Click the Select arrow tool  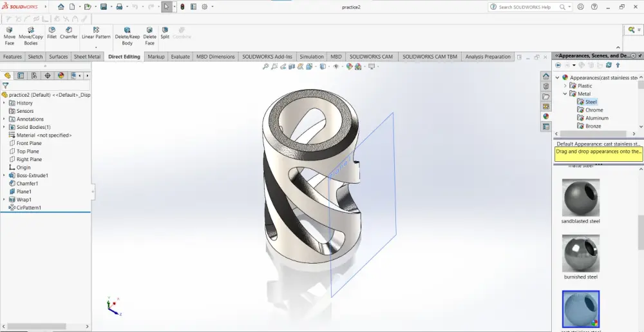point(166,6)
